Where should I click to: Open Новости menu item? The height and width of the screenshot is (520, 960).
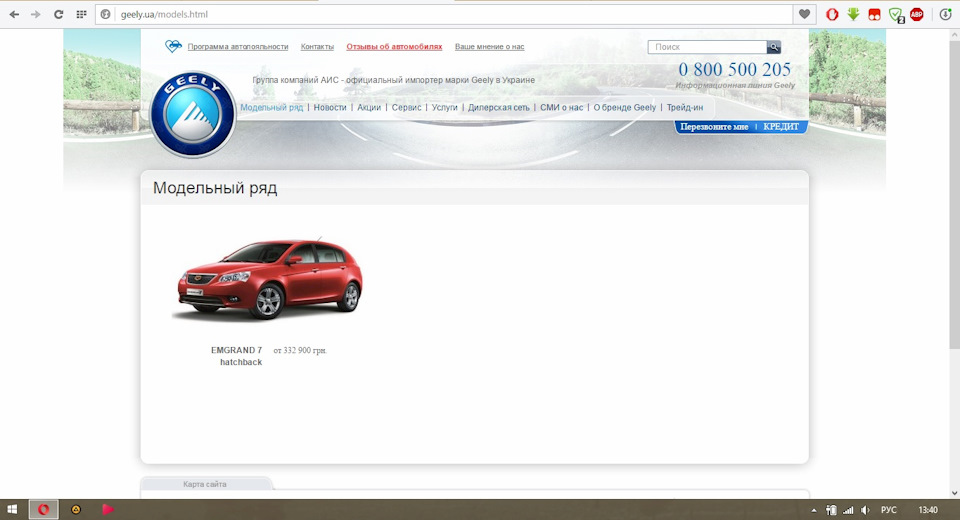tap(330, 107)
